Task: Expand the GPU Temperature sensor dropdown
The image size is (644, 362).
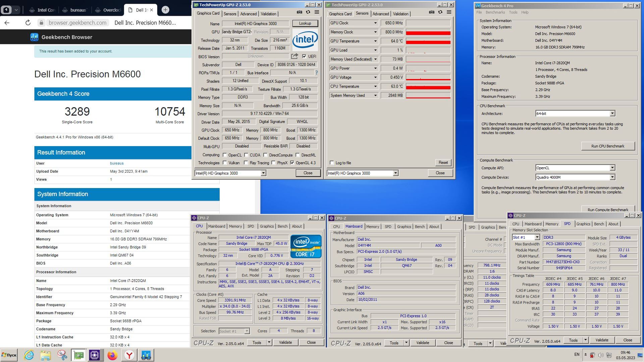Action: click(375, 41)
